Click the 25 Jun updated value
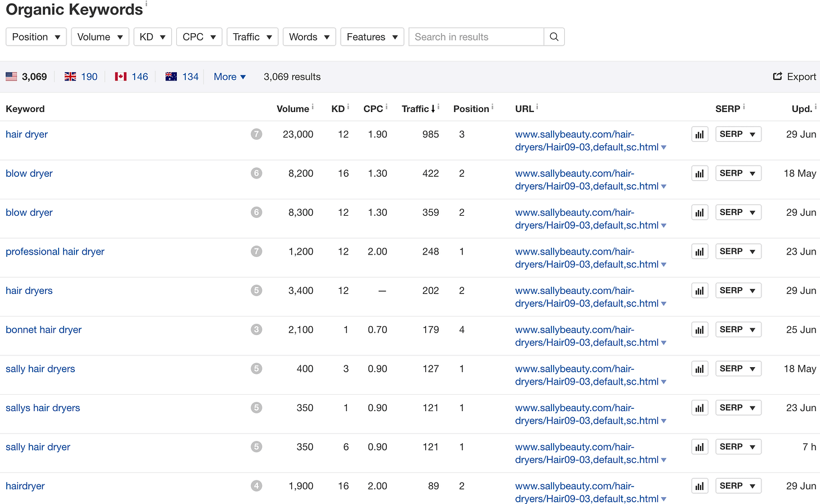This screenshot has width=820, height=504. tap(801, 329)
